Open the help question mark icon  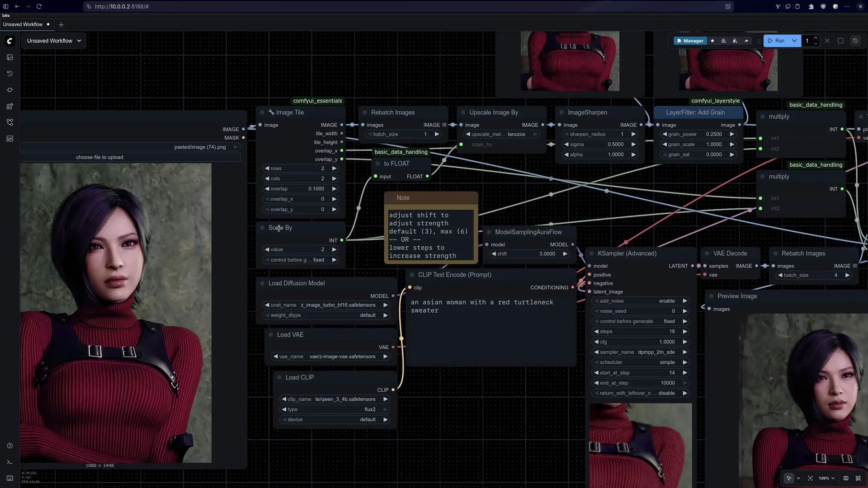(9, 446)
